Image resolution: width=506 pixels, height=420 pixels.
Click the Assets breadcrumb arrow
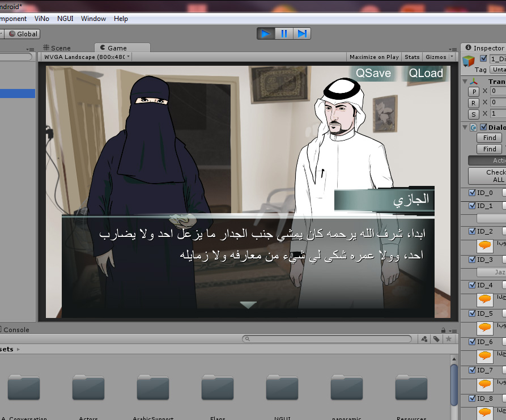coord(18,349)
